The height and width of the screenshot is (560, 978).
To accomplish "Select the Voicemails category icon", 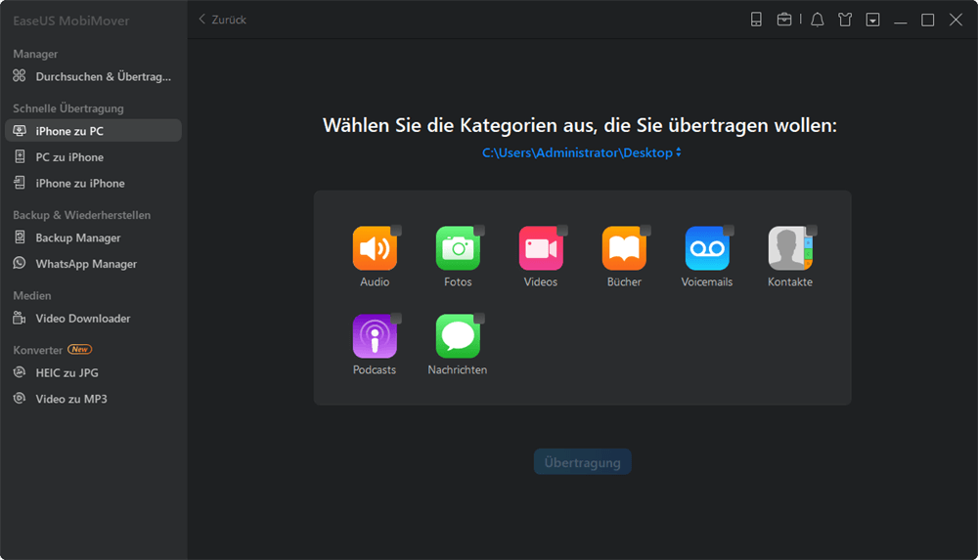I will point(707,248).
